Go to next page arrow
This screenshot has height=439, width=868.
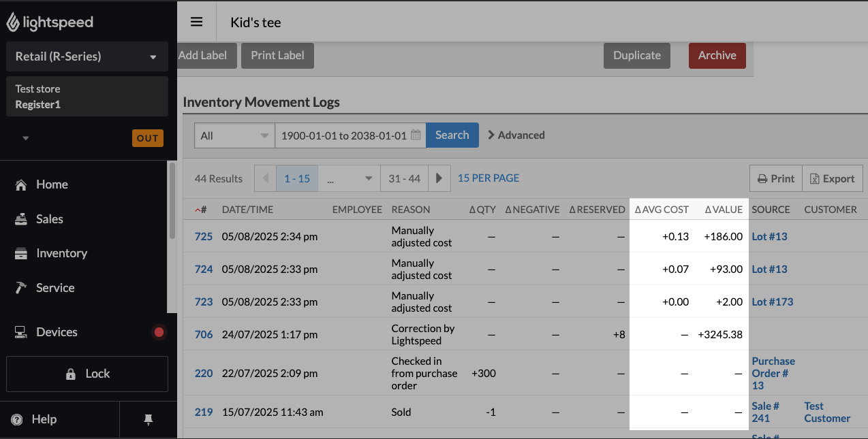pos(439,178)
